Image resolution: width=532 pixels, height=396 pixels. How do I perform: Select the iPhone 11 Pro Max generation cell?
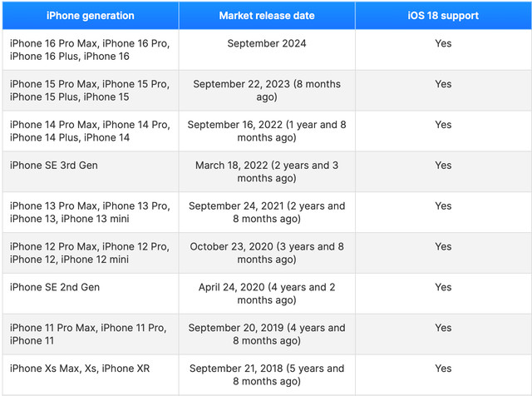point(88,334)
